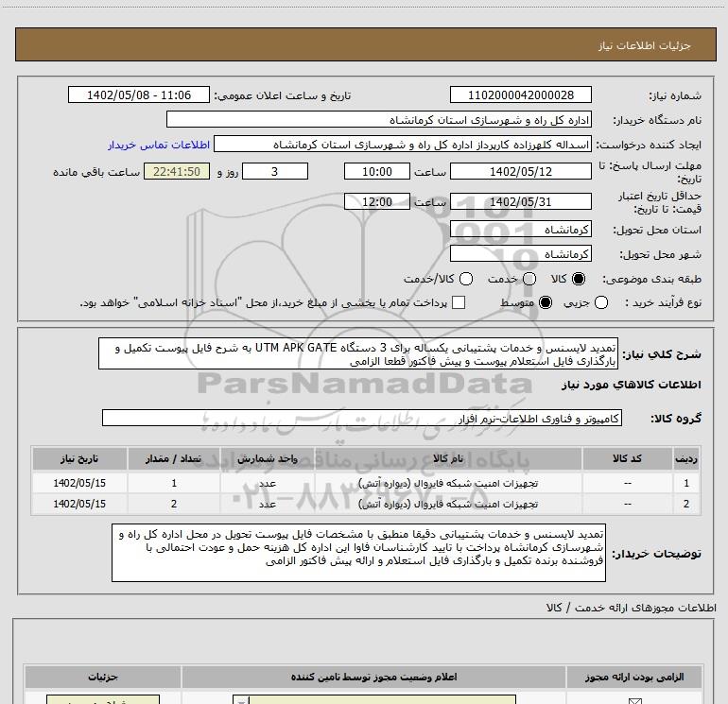This screenshot has width=728, height=704.
Task: Open the permit status dropdown arrow
Action: 241,700
